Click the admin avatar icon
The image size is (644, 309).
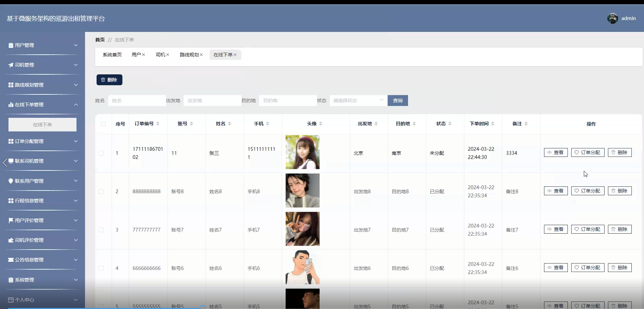pos(612,18)
